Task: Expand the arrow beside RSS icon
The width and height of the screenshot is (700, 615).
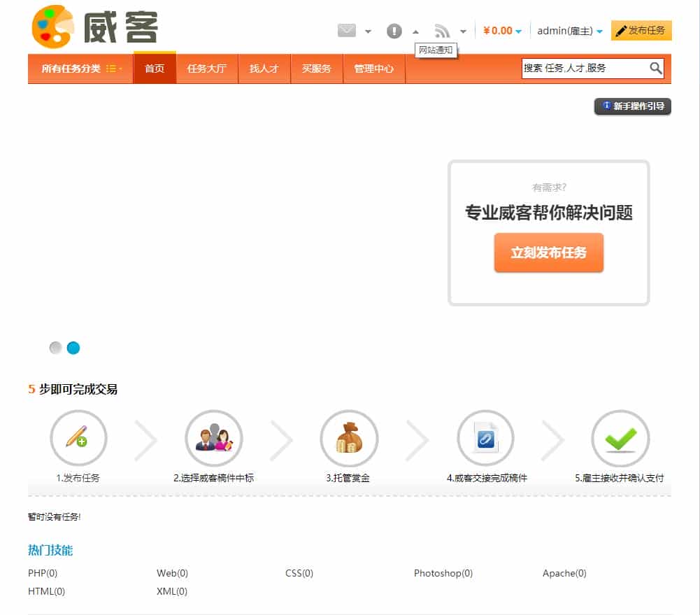Action: (x=463, y=31)
